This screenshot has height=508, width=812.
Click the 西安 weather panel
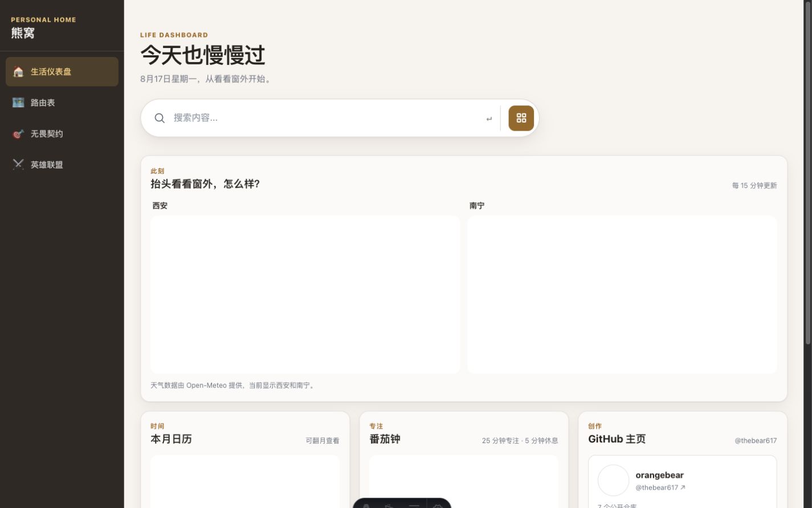point(305,294)
